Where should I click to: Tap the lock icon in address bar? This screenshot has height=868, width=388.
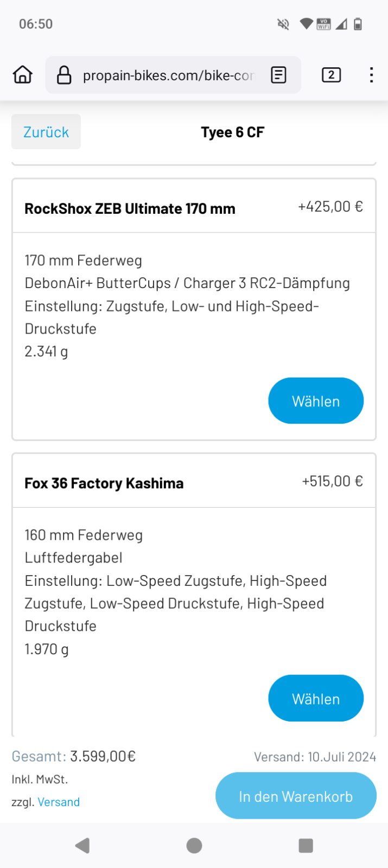pyautogui.click(x=64, y=75)
